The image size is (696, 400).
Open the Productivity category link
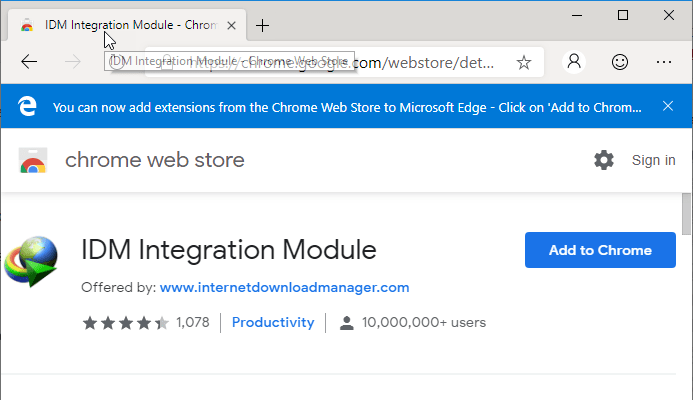click(273, 323)
